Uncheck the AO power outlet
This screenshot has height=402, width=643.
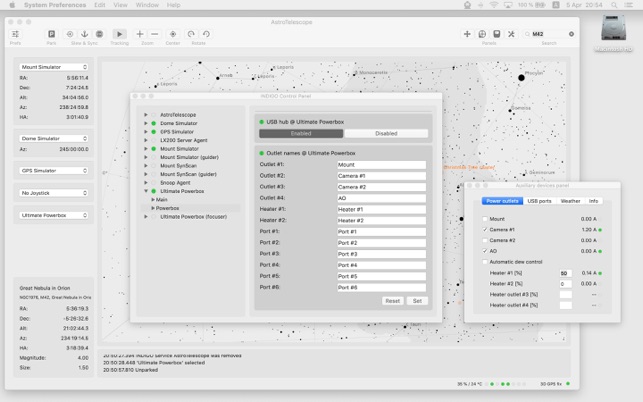485,251
